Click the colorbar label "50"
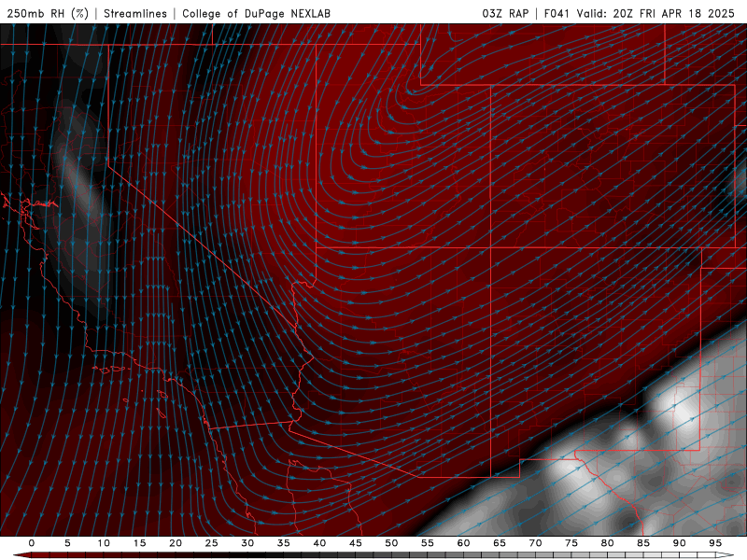This screenshot has height=560, width=747. (391, 543)
